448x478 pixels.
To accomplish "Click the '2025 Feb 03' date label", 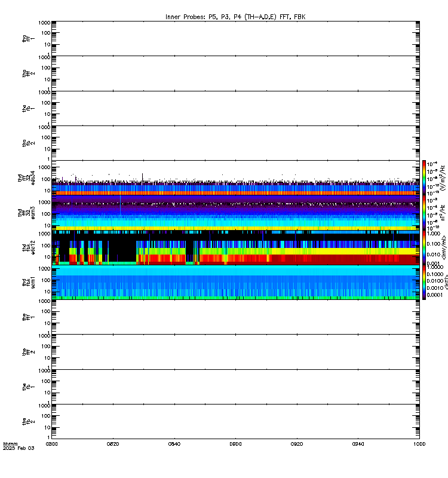I will (x=19, y=448).
